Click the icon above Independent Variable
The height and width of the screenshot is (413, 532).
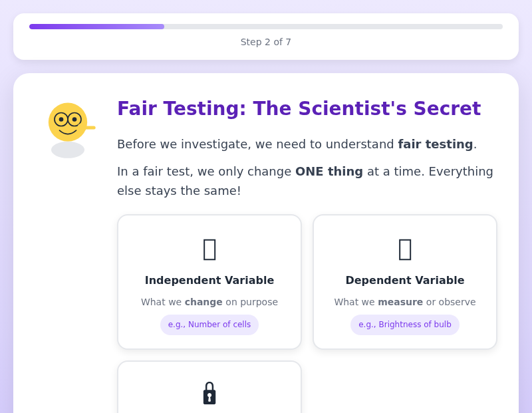(209, 249)
